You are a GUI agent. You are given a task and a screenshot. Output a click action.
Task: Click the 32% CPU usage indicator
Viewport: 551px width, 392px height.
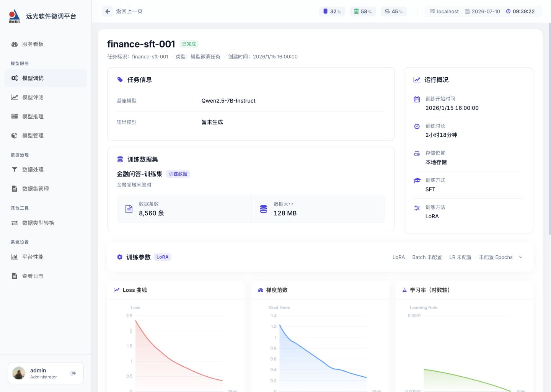332,11
